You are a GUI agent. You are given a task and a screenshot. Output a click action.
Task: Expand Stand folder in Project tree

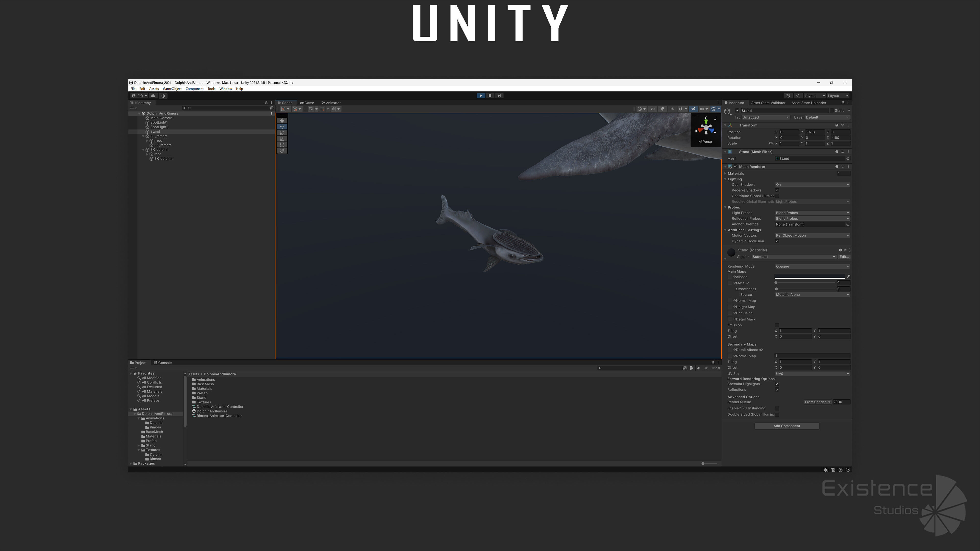click(139, 445)
